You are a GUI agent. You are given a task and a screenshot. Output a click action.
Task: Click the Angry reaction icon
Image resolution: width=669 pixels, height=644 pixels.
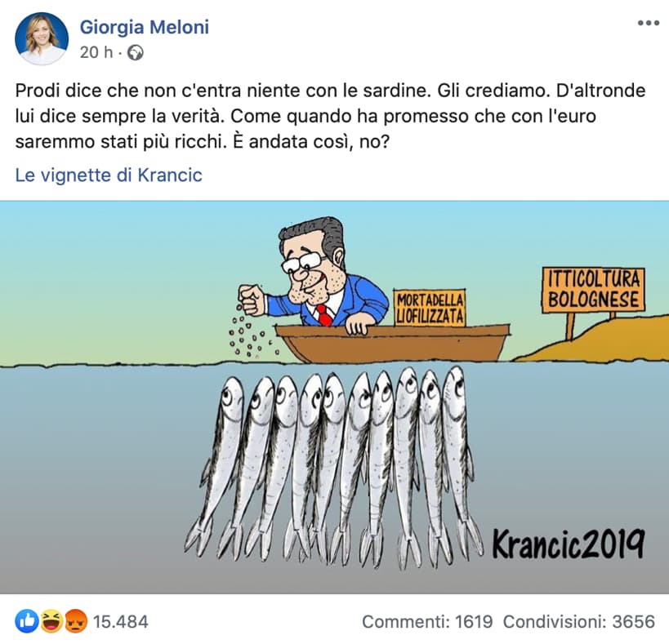75,622
